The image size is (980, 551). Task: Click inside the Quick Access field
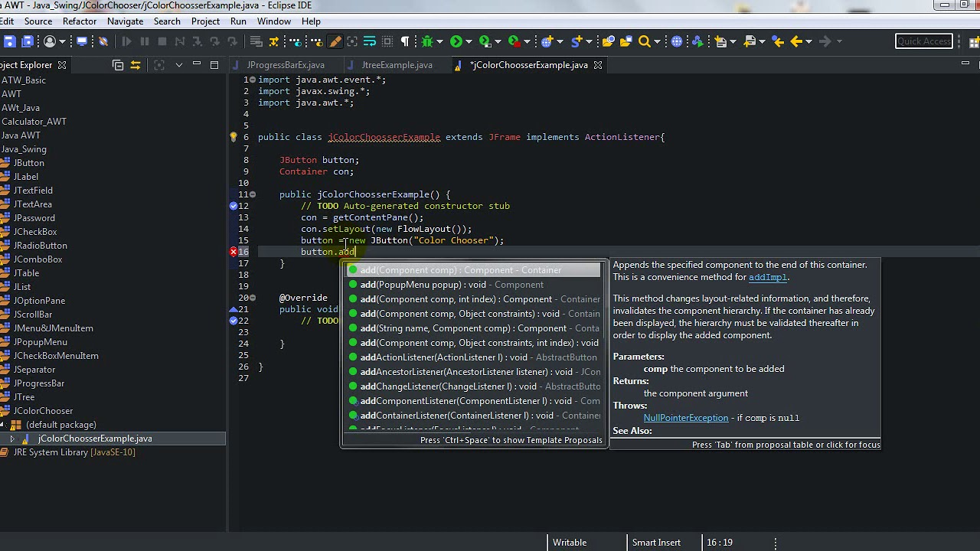click(923, 41)
